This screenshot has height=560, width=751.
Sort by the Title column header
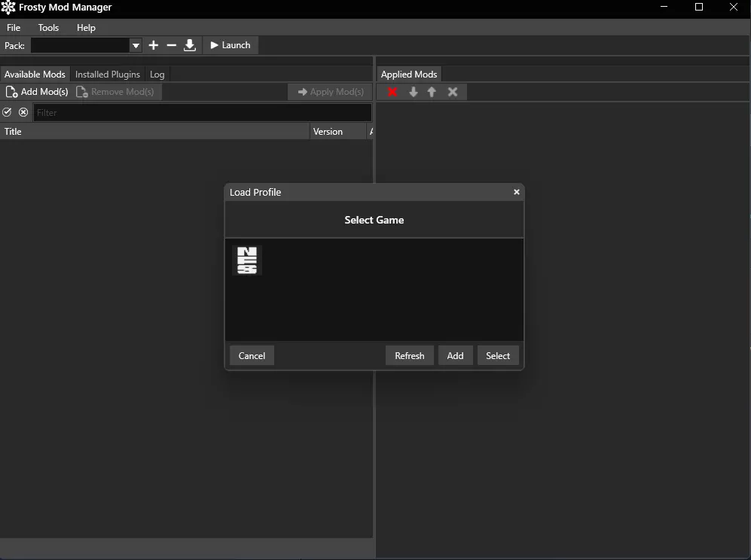tap(154, 132)
